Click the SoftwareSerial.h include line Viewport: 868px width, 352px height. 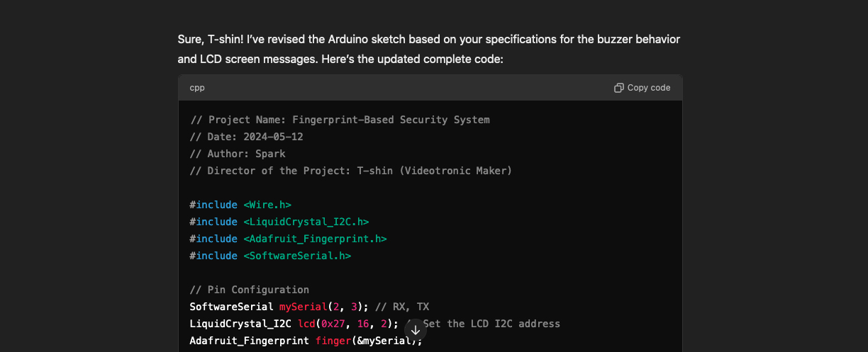[270, 256]
